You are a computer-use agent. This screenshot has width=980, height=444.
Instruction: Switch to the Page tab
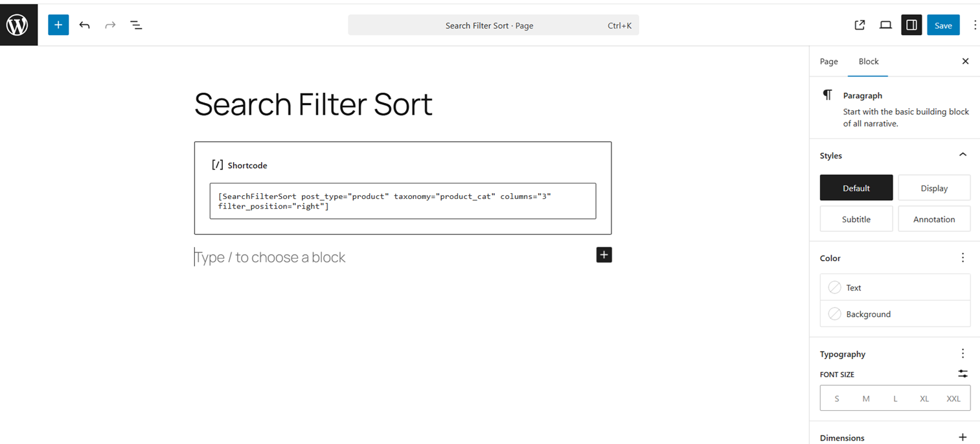[828, 62]
